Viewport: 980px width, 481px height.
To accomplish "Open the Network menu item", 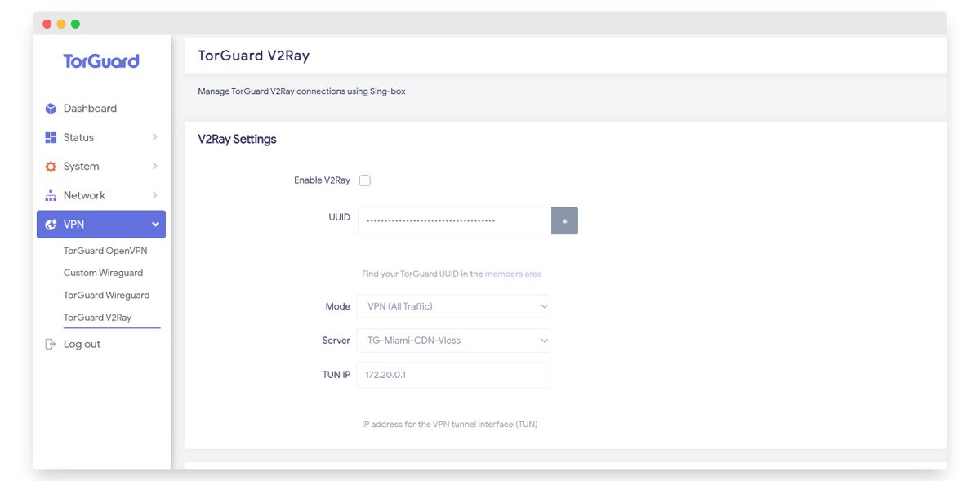I will 101,195.
